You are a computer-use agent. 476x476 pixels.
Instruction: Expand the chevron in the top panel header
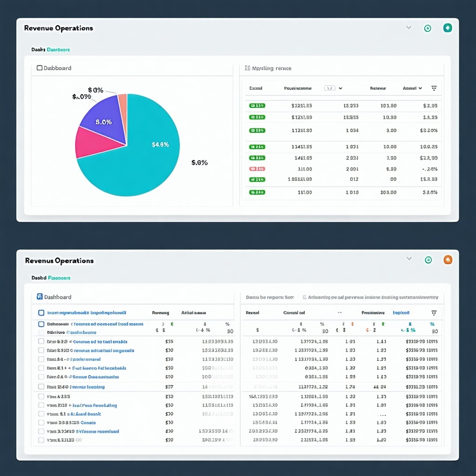409,27
